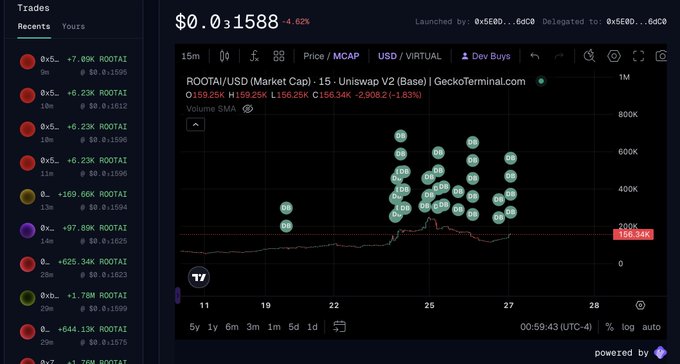Click the topmost DB marker above date 27
This screenshot has height=364, width=680.
tap(510, 158)
